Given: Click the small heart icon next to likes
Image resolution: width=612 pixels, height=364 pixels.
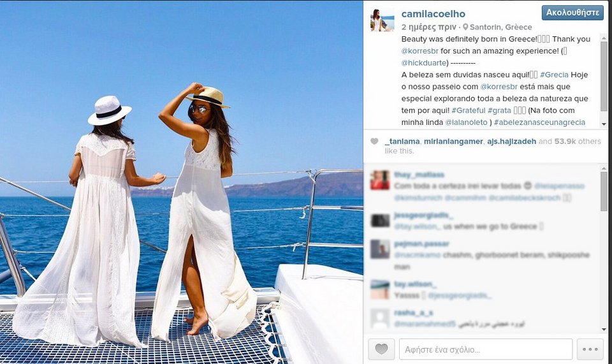Looking at the screenshot, I should (x=374, y=142).
